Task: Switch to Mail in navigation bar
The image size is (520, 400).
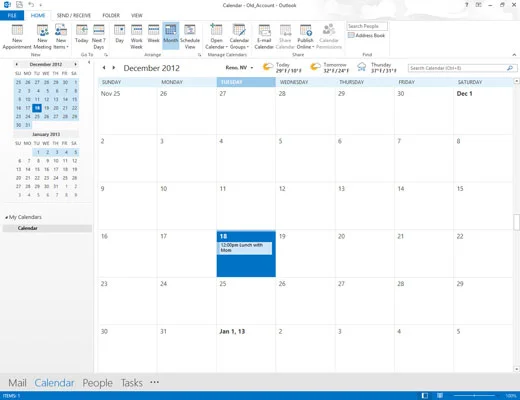Action: point(17,383)
